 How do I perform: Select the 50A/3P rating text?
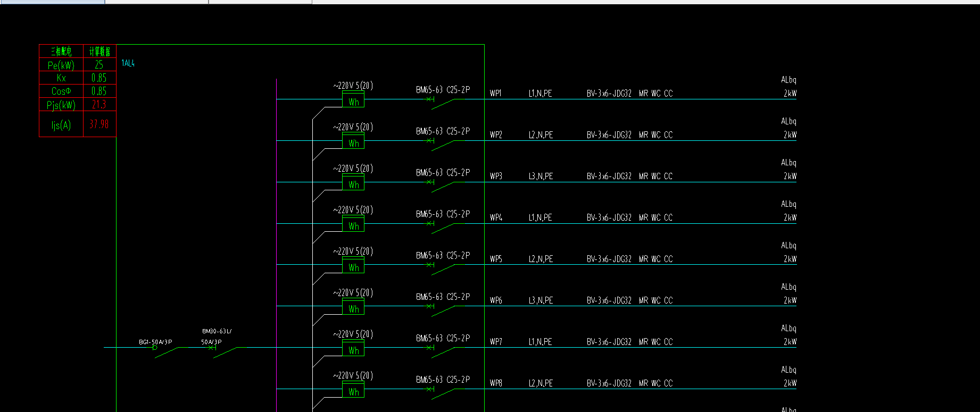click(x=211, y=342)
